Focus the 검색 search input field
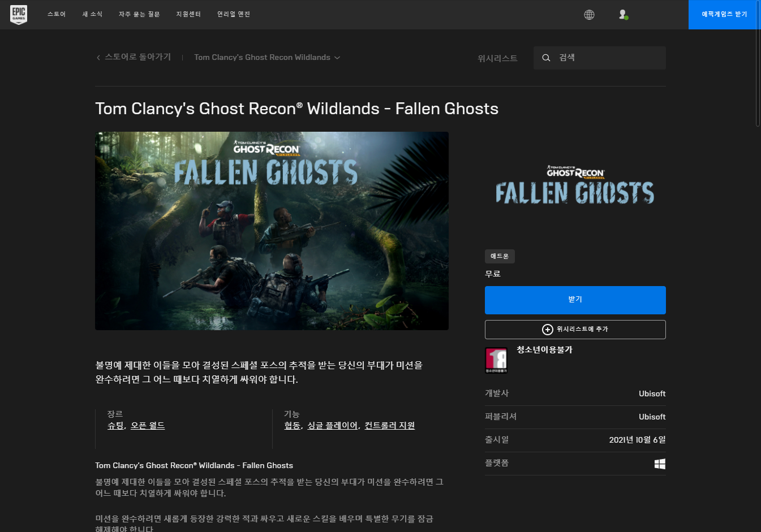Image resolution: width=761 pixels, height=532 pixels. (600, 58)
